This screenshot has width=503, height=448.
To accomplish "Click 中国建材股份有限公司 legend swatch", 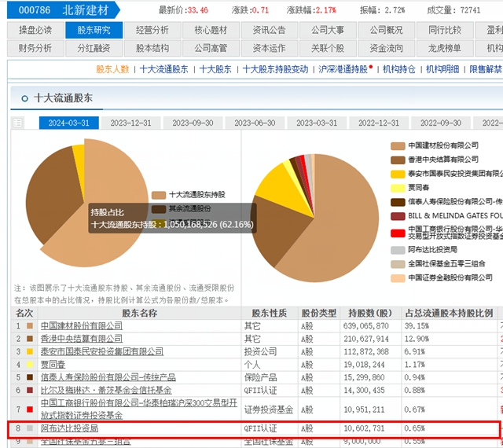I will [398, 146].
